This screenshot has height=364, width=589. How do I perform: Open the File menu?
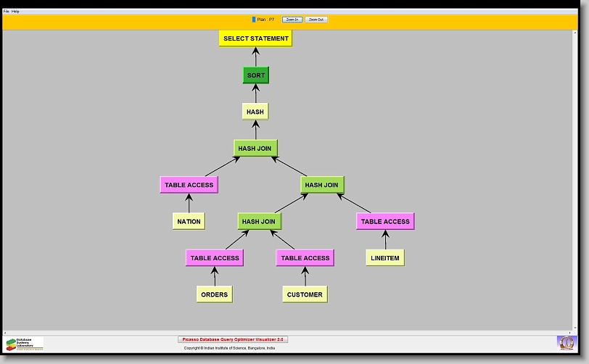[x=7, y=12]
